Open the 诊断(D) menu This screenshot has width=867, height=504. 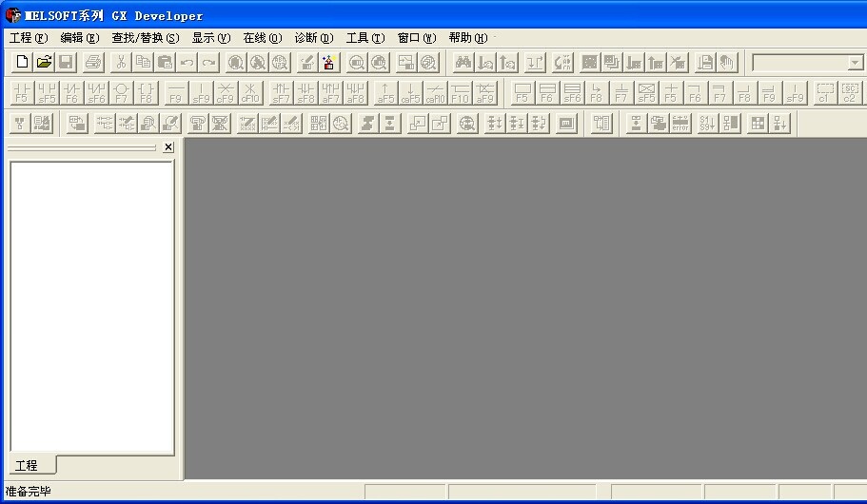pos(313,38)
